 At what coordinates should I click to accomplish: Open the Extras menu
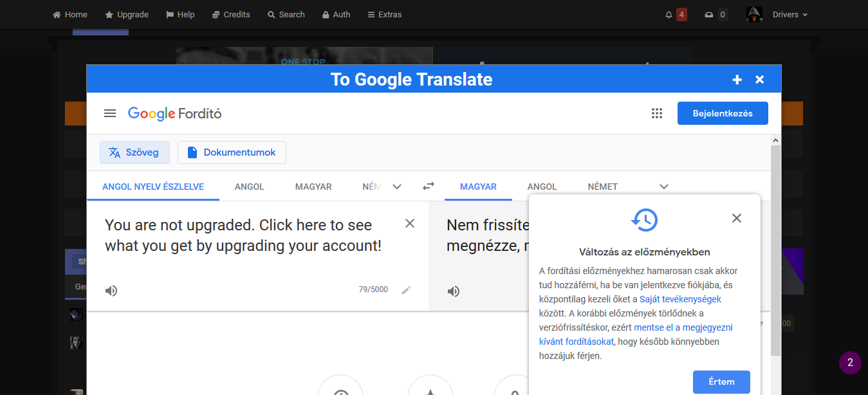coord(384,14)
